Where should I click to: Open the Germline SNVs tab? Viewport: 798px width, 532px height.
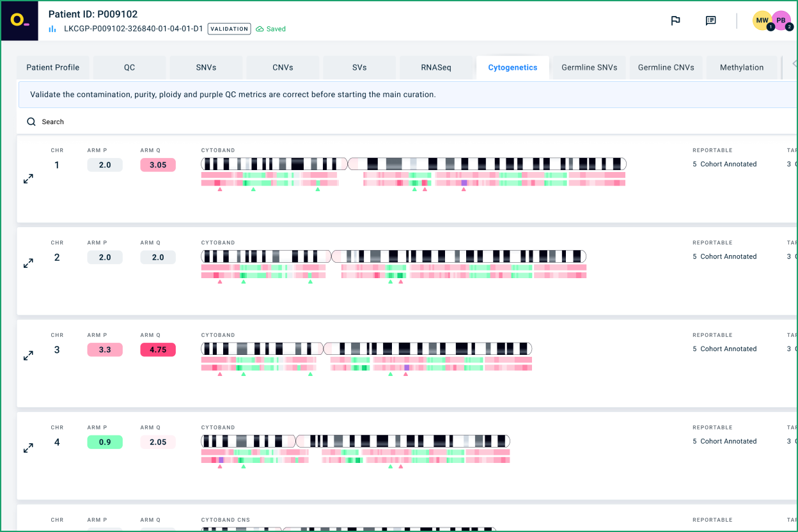(x=590, y=67)
